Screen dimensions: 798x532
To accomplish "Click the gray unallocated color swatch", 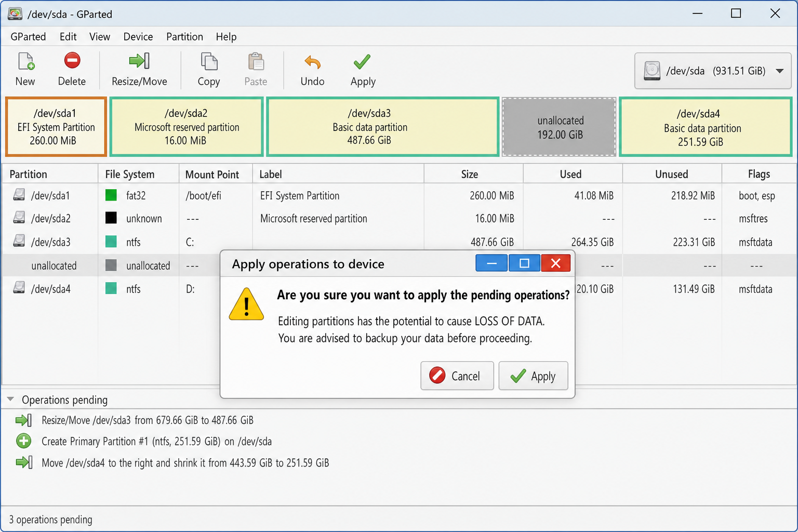I will [111, 265].
